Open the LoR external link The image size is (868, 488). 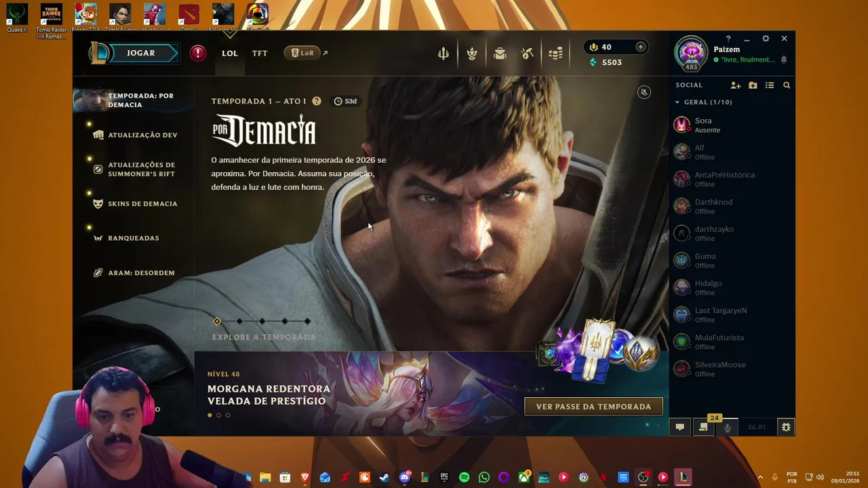coord(306,53)
